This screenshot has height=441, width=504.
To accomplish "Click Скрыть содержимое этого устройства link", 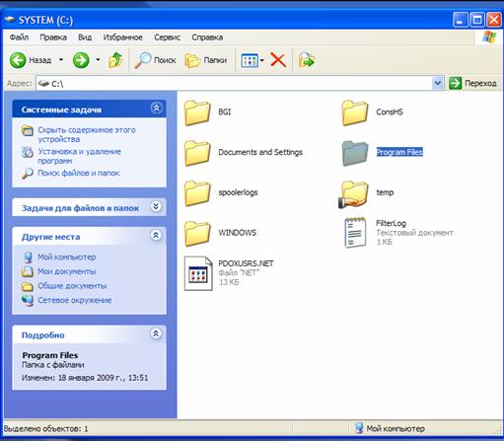I will 87,134.
